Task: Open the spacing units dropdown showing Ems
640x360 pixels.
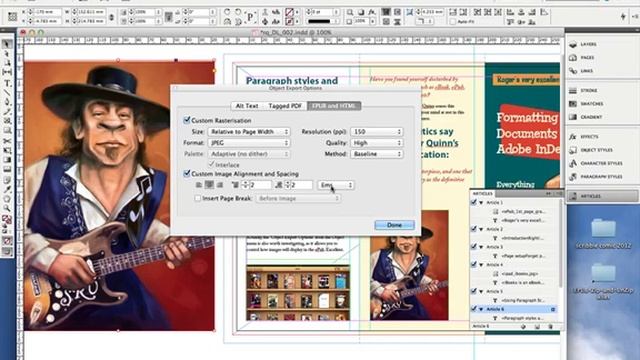Action: tap(336, 185)
